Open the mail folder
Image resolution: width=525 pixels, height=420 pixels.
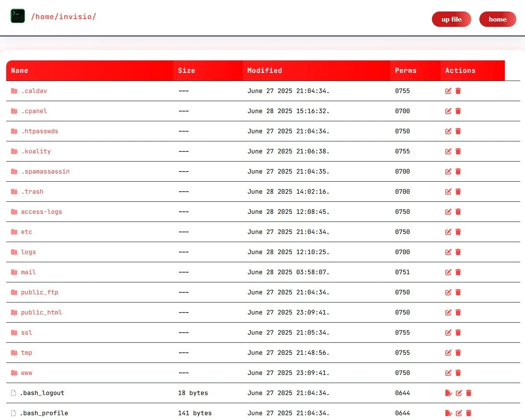(x=28, y=272)
